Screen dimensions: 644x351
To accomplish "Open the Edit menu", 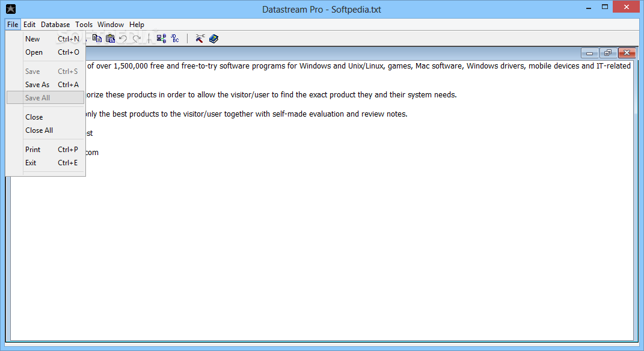I will point(29,25).
